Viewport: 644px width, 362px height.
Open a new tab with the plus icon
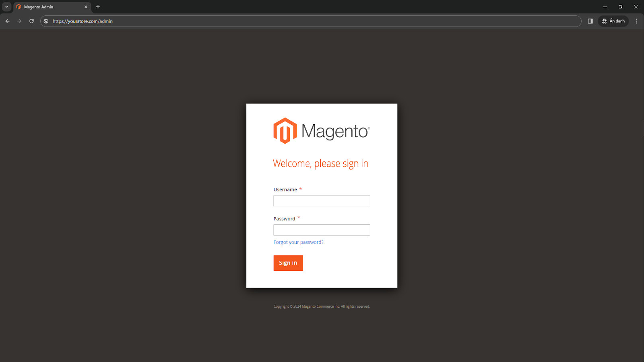pyautogui.click(x=98, y=7)
